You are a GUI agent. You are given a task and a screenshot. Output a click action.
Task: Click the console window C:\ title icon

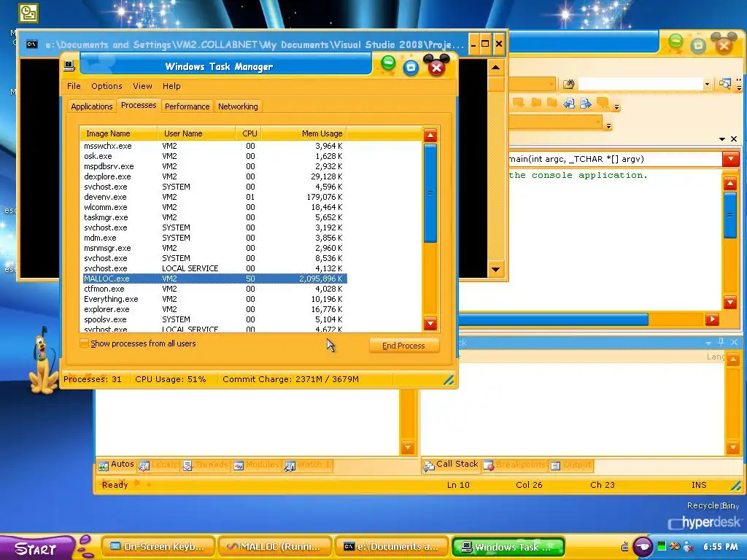(x=32, y=44)
